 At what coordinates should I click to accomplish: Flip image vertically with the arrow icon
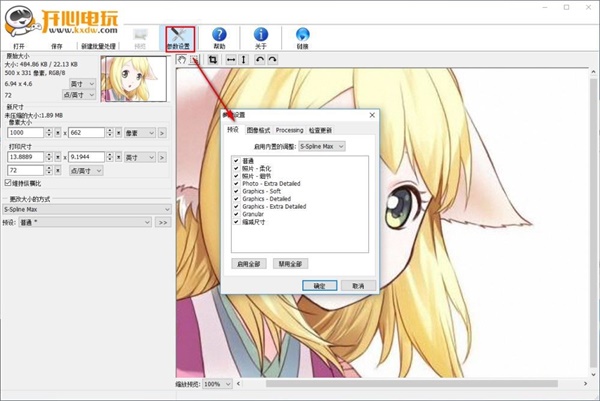243,61
